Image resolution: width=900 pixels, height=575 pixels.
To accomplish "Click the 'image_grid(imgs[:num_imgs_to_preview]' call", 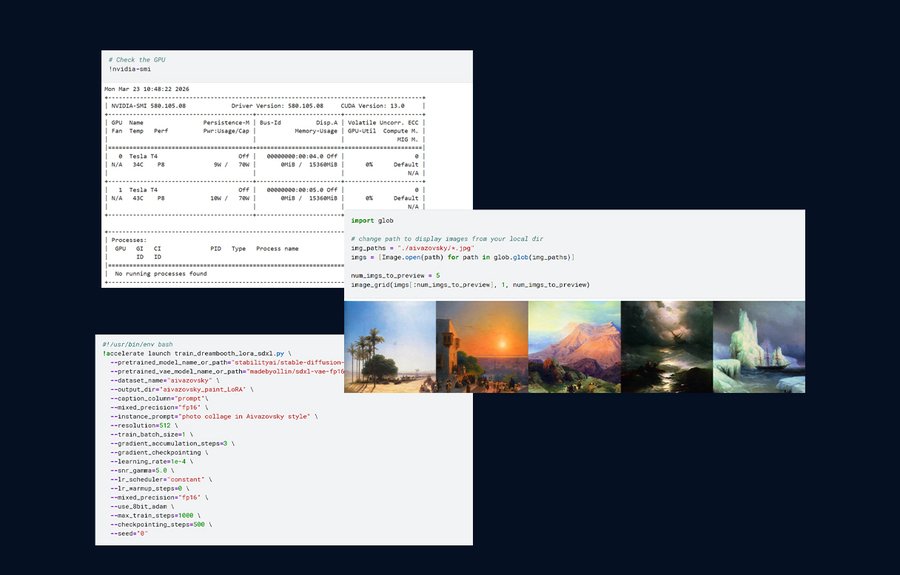I will [x=470, y=285].
